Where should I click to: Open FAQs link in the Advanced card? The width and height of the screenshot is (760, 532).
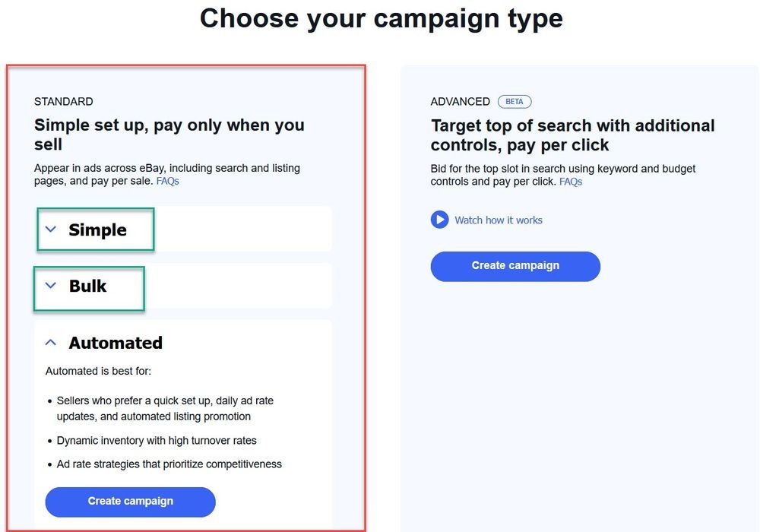[x=571, y=182]
